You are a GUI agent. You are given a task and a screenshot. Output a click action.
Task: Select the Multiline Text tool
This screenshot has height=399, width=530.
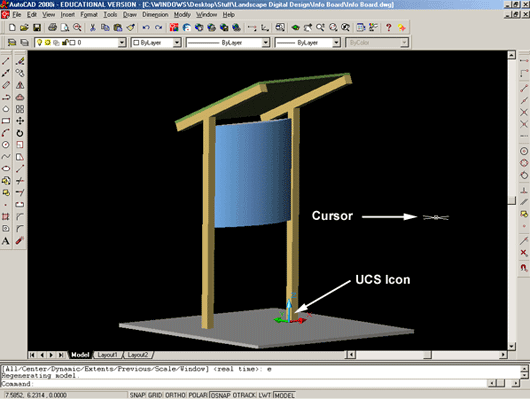[6, 241]
